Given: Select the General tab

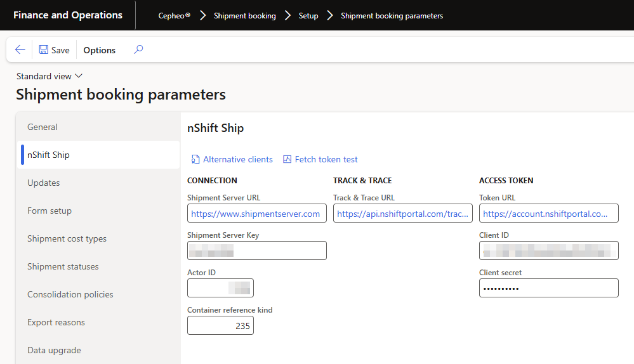Looking at the screenshot, I should point(43,127).
